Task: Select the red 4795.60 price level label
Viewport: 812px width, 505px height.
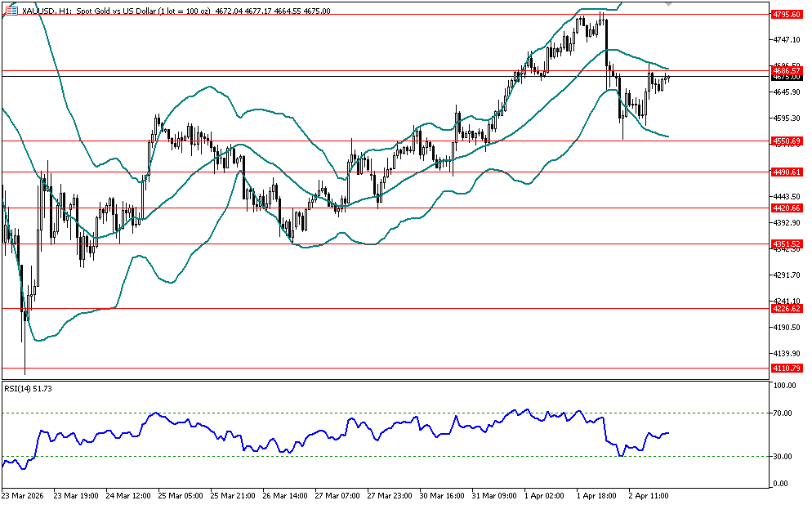Action: (x=787, y=14)
